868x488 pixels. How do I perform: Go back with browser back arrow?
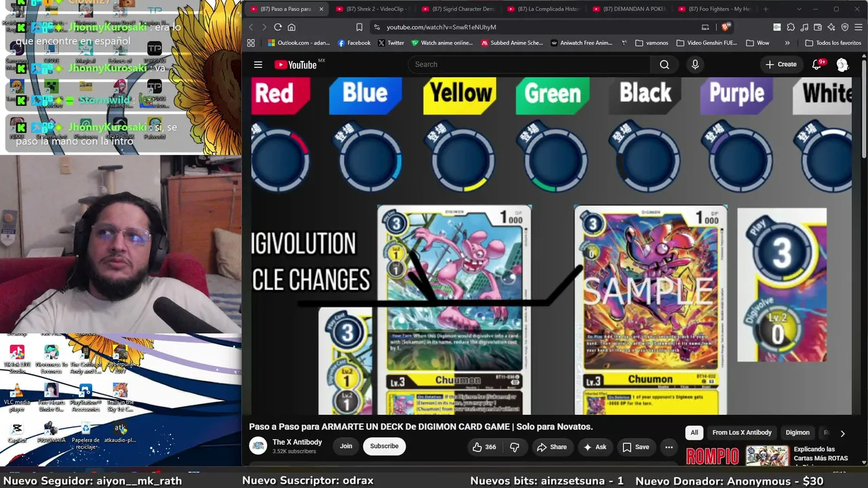(251, 27)
